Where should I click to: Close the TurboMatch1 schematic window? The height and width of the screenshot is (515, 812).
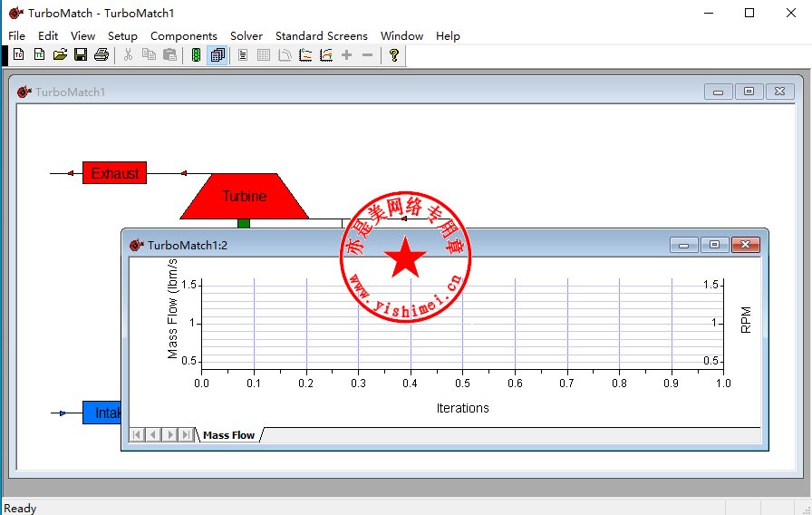[780, 92]
